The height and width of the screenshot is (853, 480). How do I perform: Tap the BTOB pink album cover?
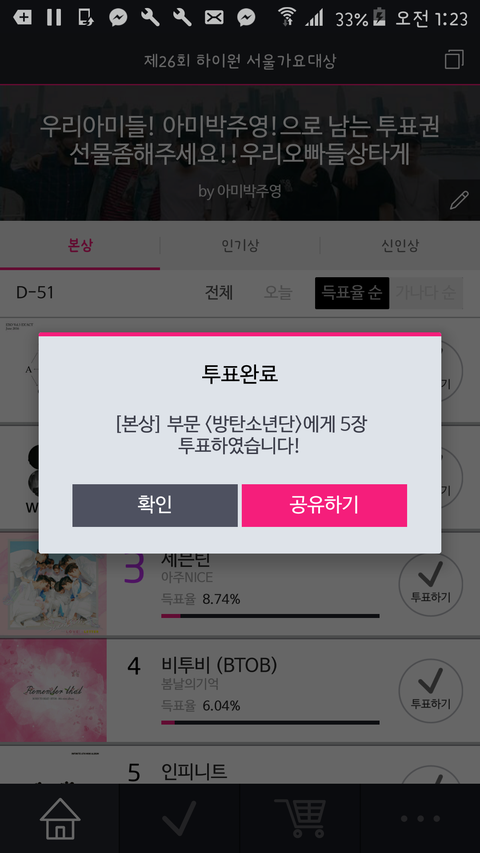coord(53,691)
